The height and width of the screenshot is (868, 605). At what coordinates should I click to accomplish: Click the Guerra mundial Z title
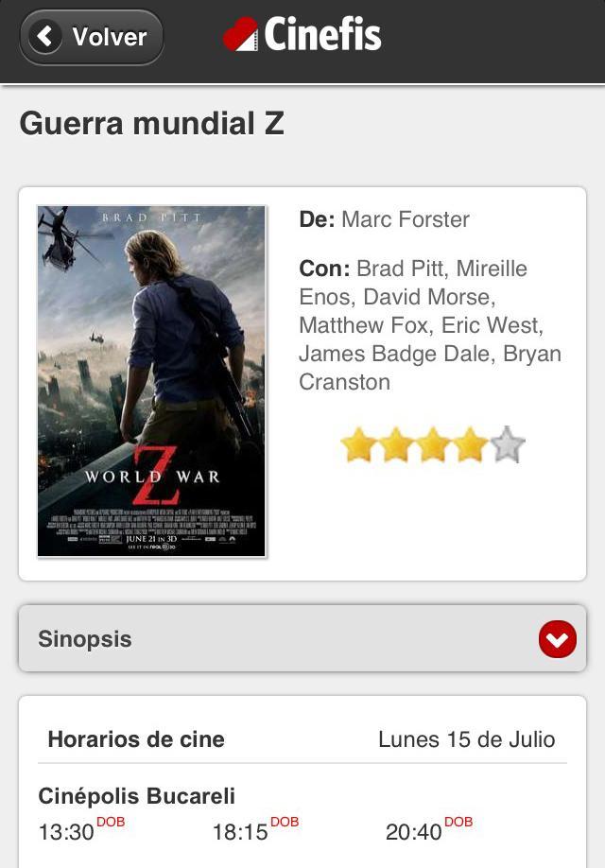151,123
